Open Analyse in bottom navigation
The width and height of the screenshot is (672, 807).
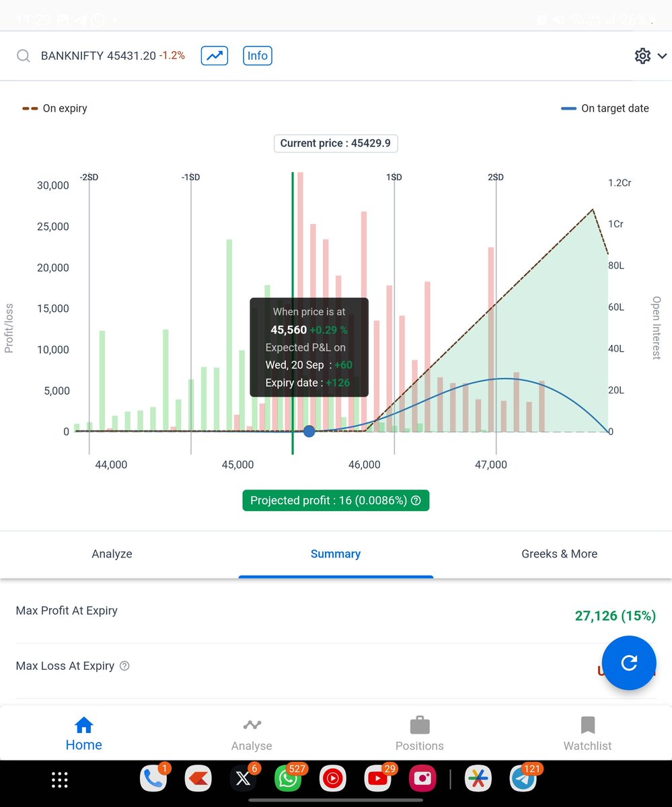click(x=252, y=734)
